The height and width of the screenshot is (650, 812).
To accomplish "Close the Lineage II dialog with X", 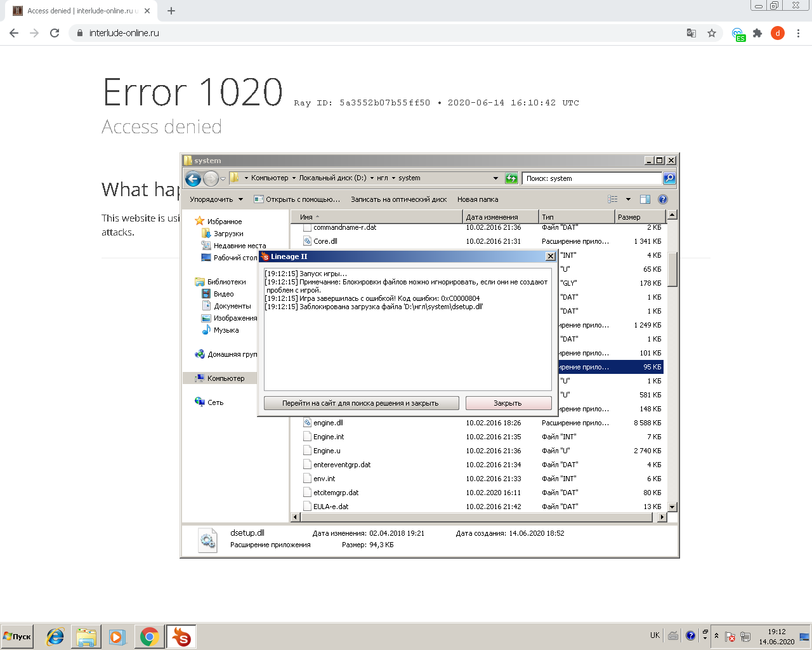I will (550, 256).
